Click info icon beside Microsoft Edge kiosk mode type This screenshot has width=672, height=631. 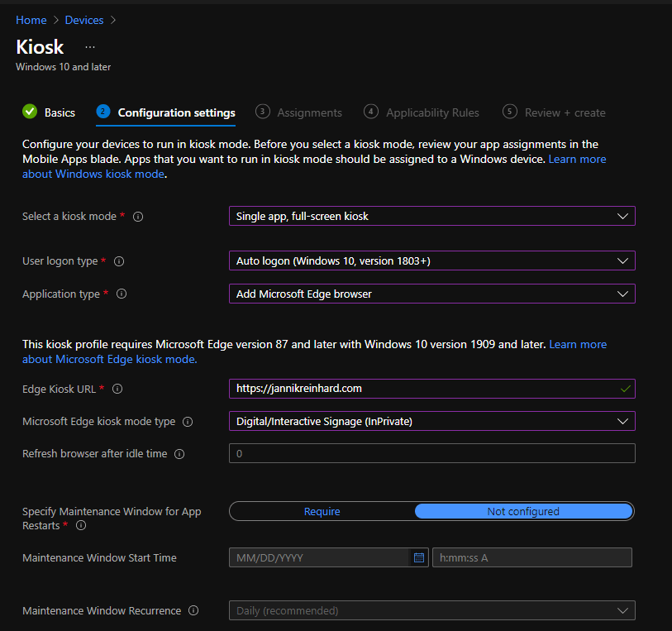[x=188, y=422]
